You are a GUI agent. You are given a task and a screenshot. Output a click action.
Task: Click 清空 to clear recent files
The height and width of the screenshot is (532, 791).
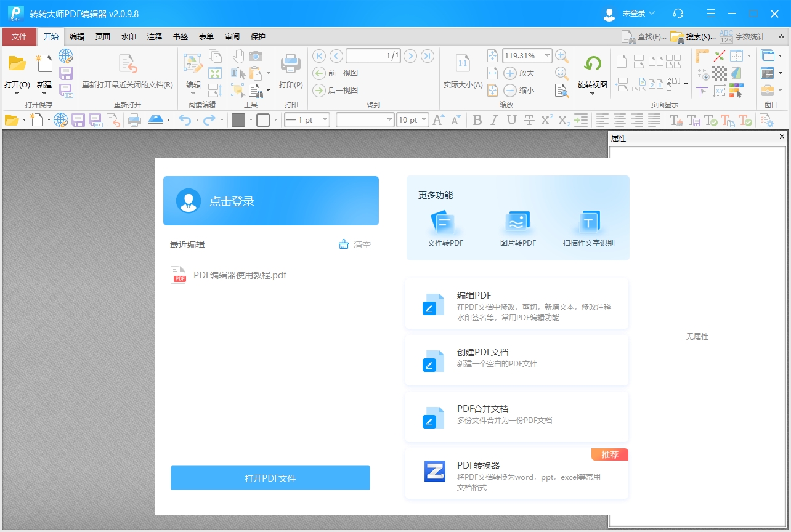point(355,244)
